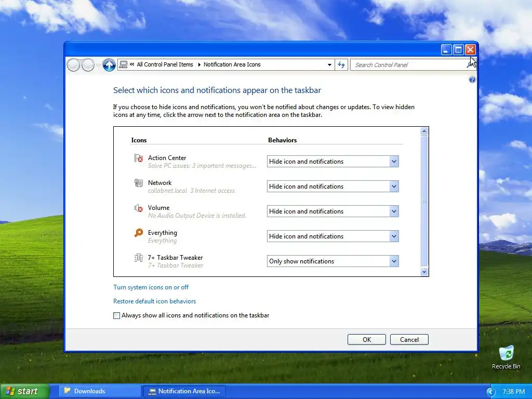Minimize the Notification Area Icons window
Image resolution: width=532 pixels, height=399 pixels.
click(446, 50)
